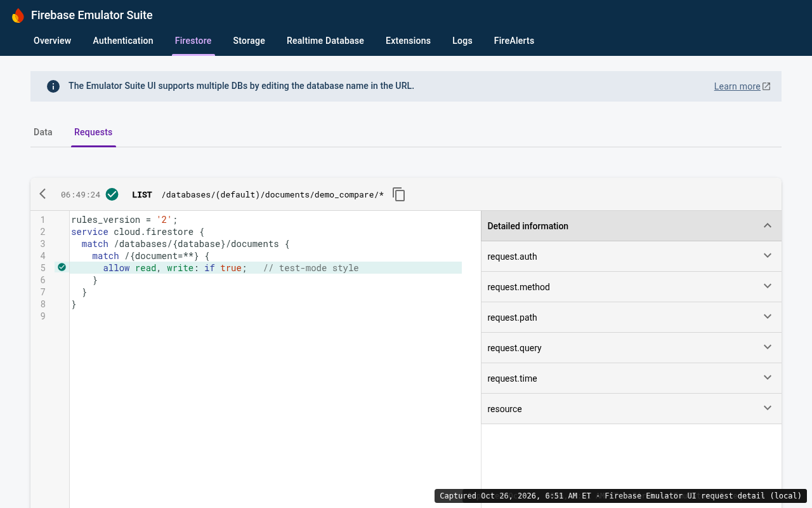
Task: Open the Extensions tab
Action: (x=408, y=41)
